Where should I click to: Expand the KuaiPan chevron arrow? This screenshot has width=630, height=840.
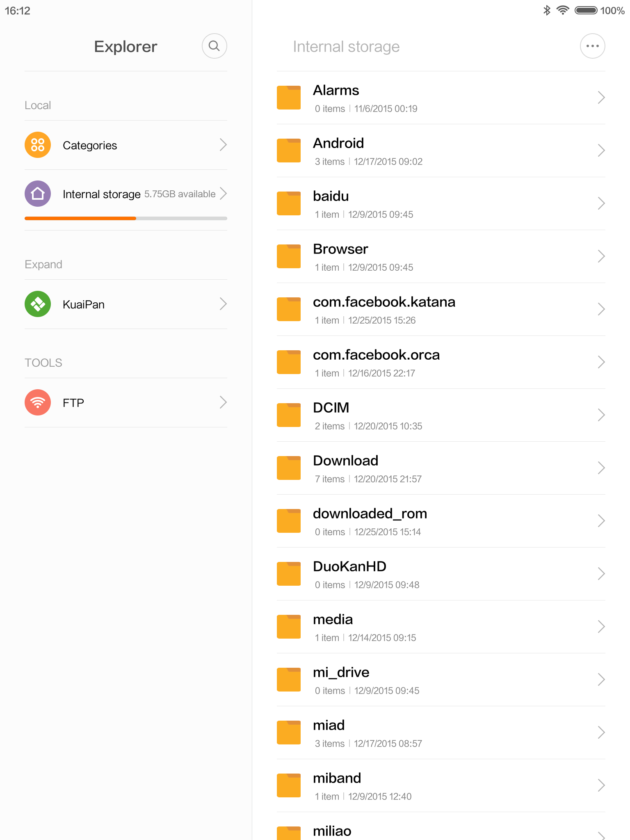tap(223, 304)
